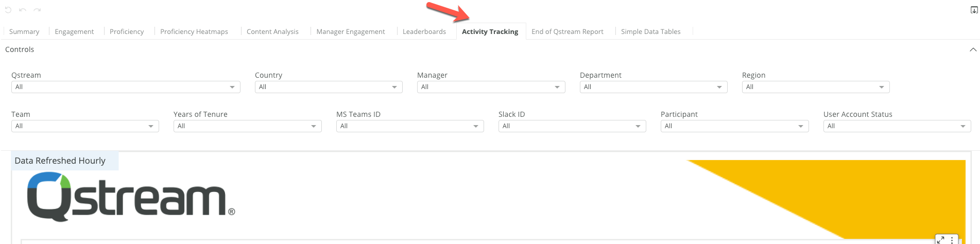Viewport: 980px width, 244px height.
Task: Open the Team filter dropdown
Action: pos(85,126)
